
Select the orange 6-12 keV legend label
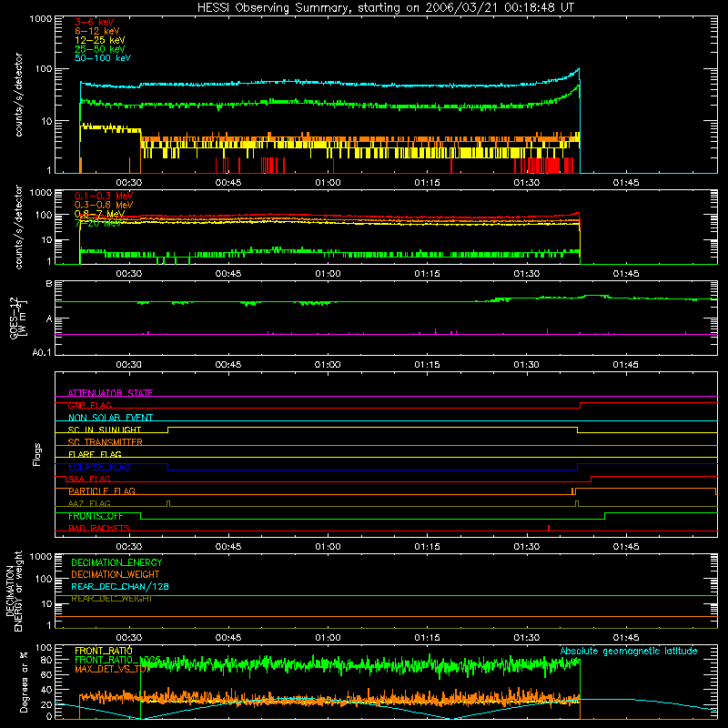[x=96, y=31]
